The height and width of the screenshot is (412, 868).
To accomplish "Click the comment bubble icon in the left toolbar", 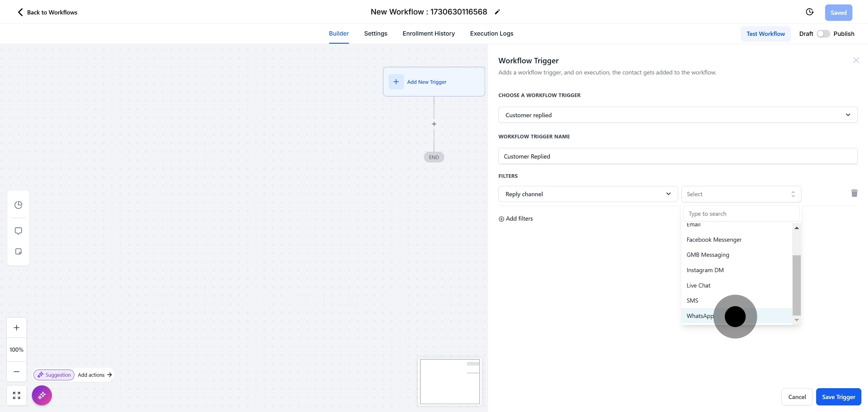I will (18, 231).
